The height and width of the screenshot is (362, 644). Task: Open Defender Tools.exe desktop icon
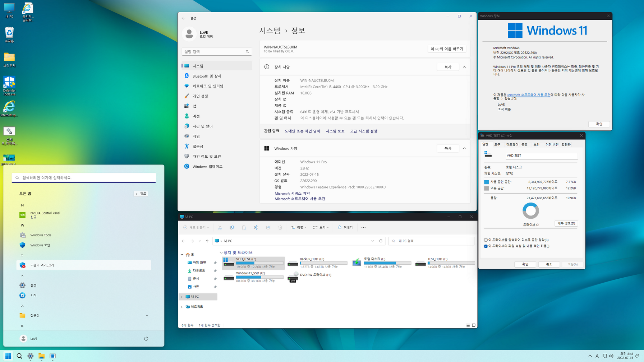[x=9, y=85]
